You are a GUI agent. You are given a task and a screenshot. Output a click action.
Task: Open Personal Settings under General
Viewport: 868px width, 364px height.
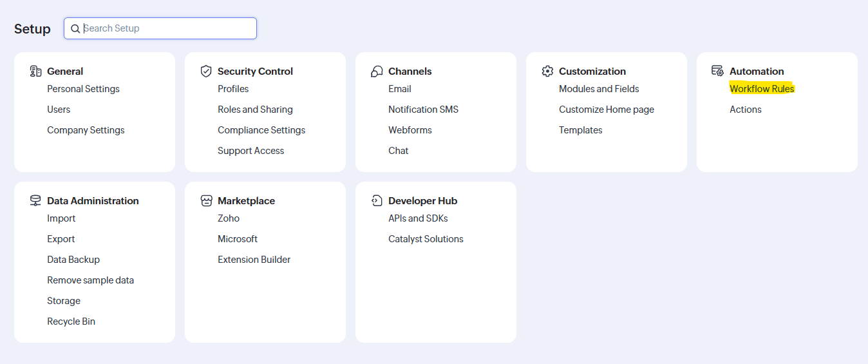83,89
